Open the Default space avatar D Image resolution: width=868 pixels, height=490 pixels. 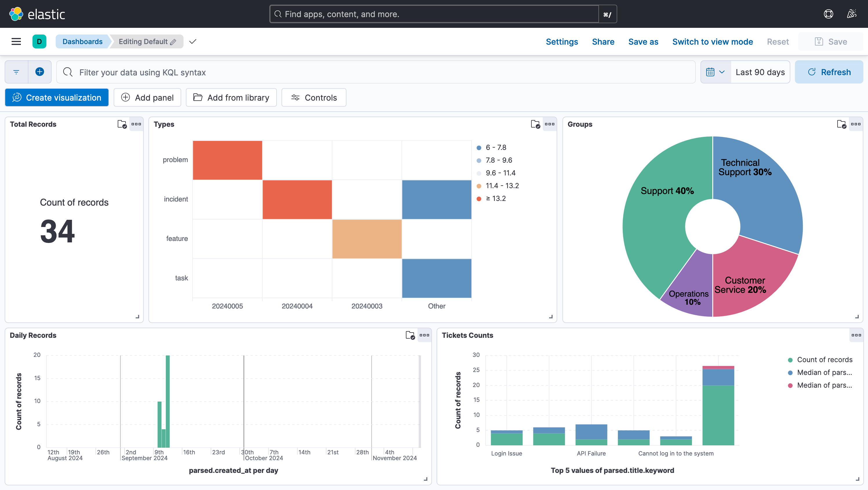[39, 41]
